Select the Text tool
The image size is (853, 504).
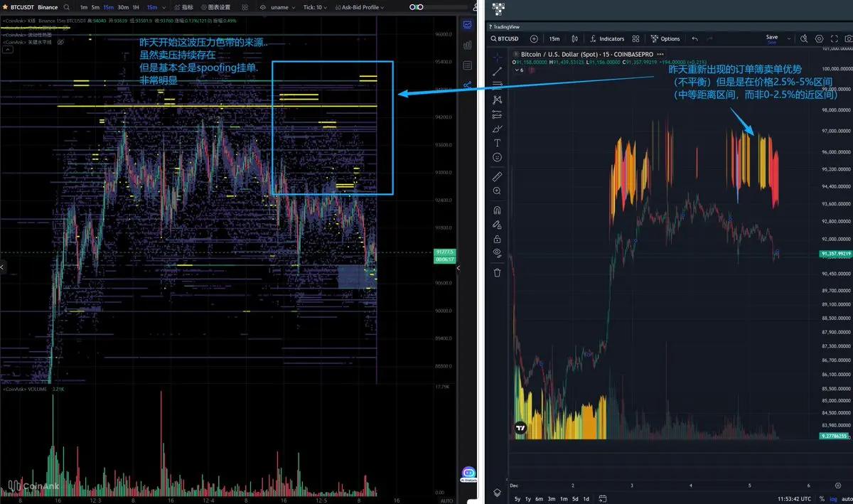pyautogui.click(x=497, y=143)
